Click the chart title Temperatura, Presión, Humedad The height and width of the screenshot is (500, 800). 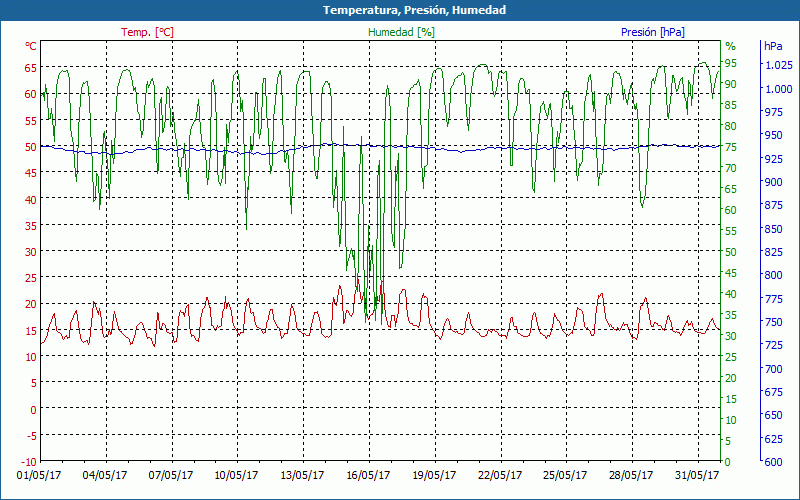414,10
